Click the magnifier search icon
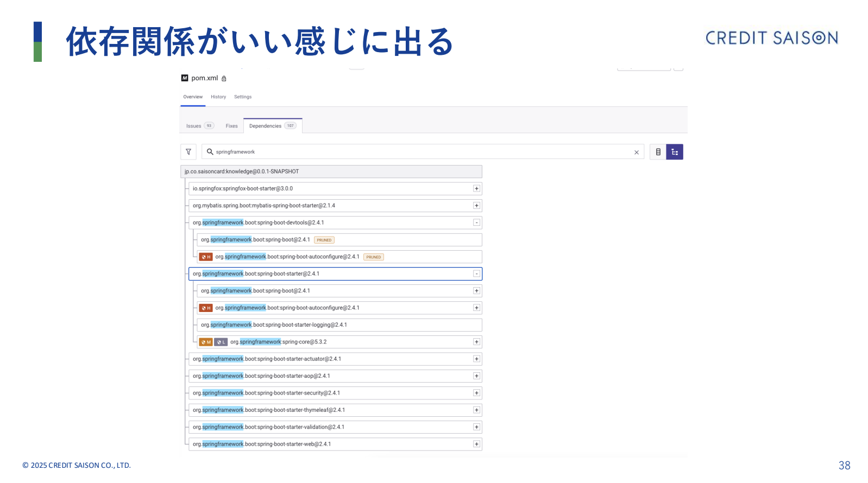 210,152
